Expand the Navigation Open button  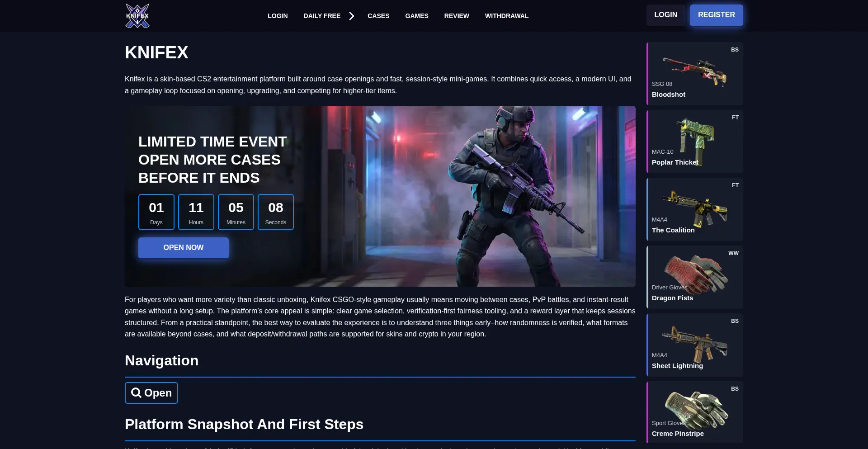click(x=151, y=393)
